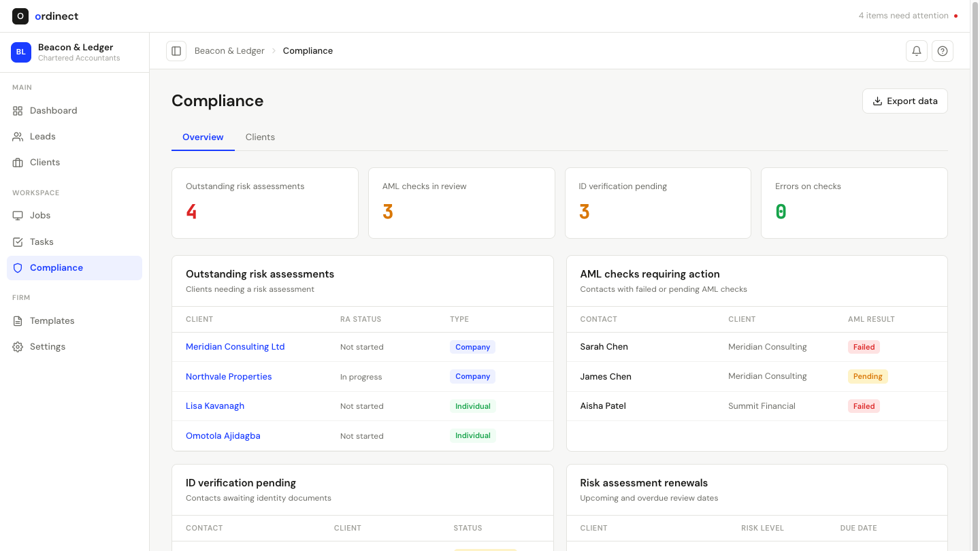Image resolution: width=980 pixels, height=551 pixels.
Task: Click the James Chen contact row
Action: click(757, 377)
